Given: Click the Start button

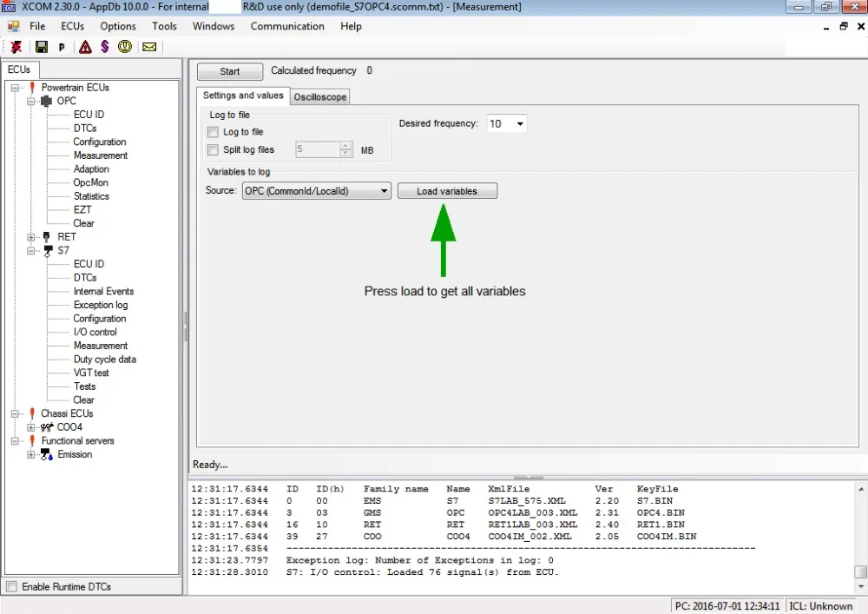Looking at the screenshot, I should (230, 71).
